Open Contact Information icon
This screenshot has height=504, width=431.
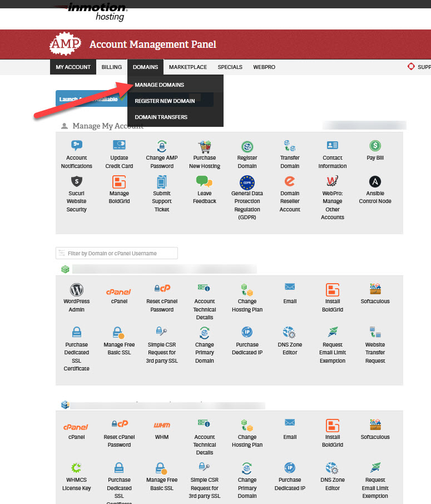333,145
